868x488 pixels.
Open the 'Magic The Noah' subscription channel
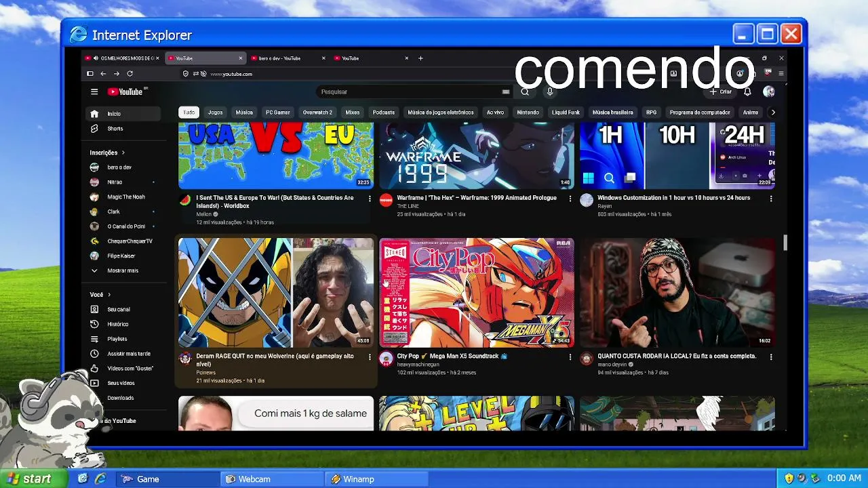coord(123,197)
